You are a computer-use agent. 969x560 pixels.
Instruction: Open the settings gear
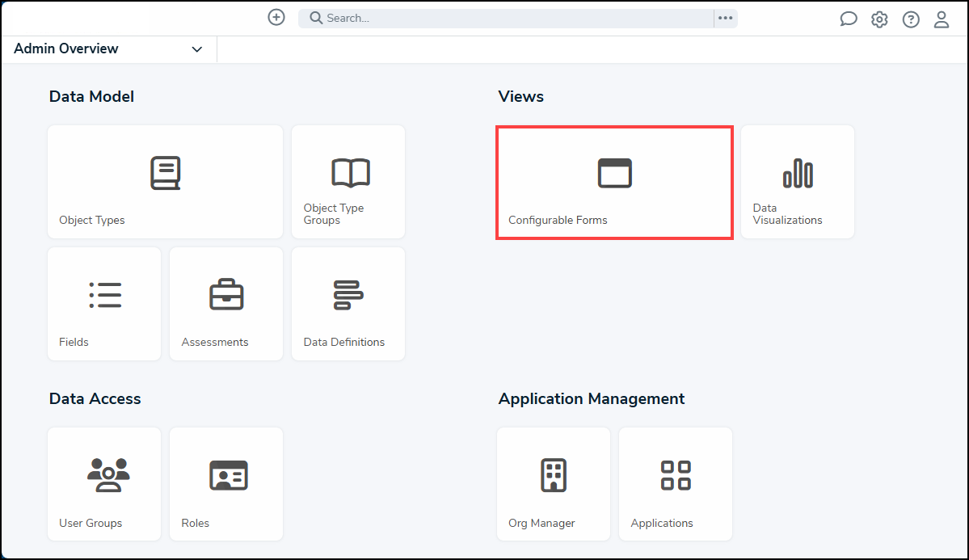[879, 19]
